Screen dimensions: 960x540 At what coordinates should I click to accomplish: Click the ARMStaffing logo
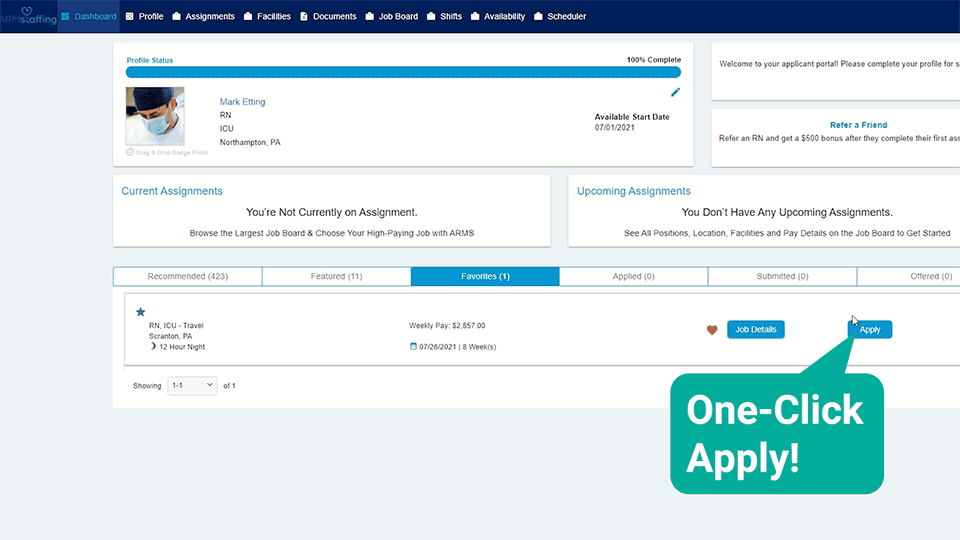tap(28, 16)
